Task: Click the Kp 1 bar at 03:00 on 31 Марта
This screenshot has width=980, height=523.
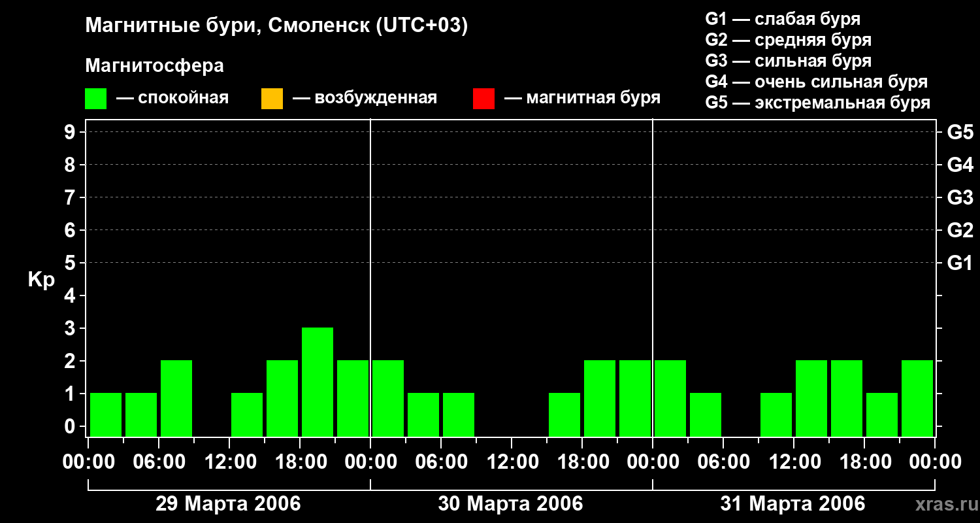Action: coord(706,414)
